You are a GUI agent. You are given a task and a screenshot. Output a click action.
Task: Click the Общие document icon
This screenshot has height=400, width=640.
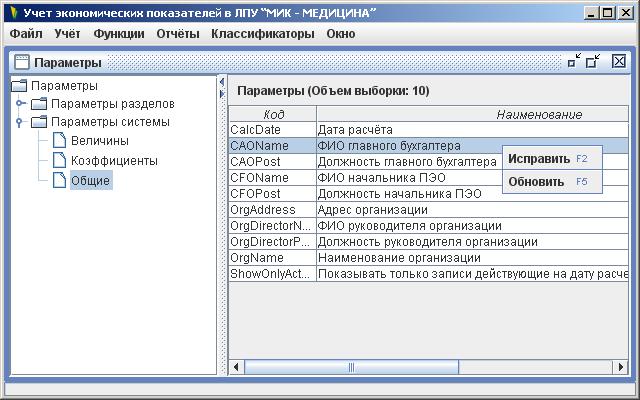click(x=59, y=180)
